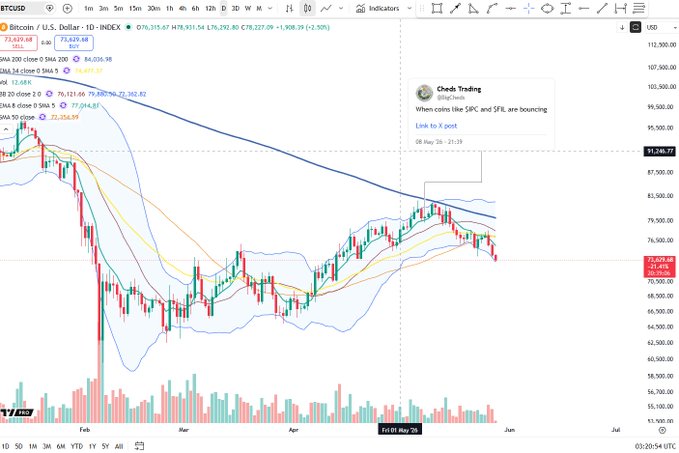The width and height of the screenshot is (679, 453).
Task: Open the Indicators menu
Action: point(378,8)
